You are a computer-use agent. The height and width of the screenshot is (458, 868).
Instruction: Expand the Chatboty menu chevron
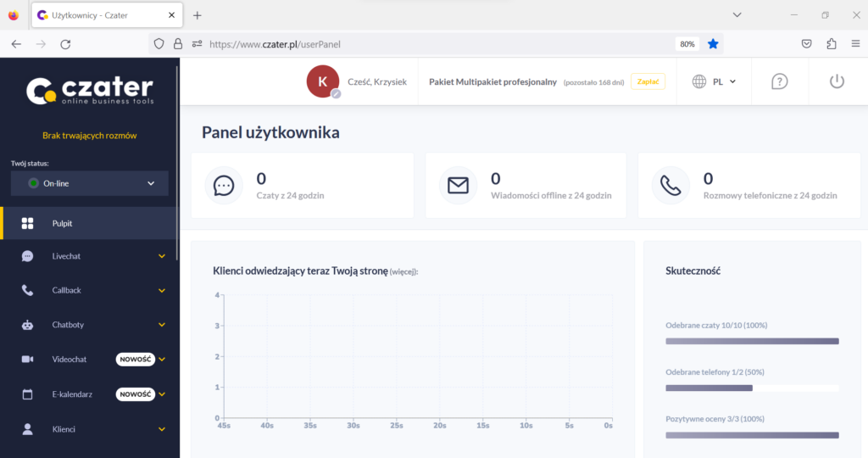162,325
